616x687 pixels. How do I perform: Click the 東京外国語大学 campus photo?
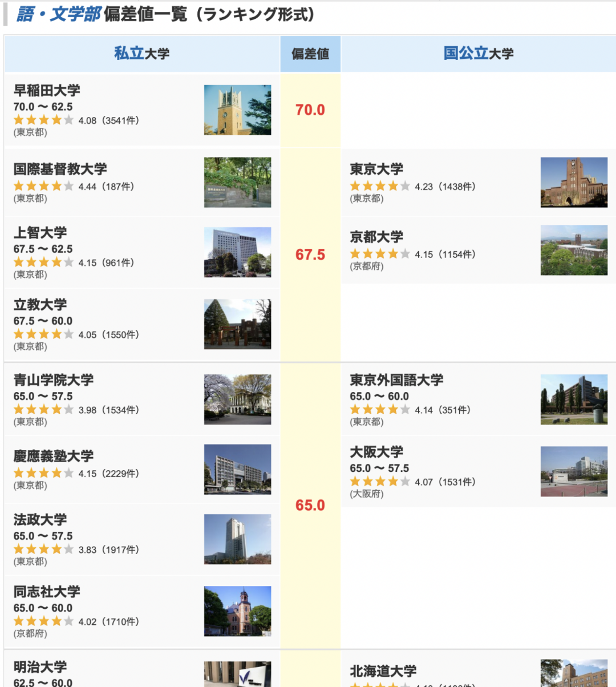tap(574, 399)
